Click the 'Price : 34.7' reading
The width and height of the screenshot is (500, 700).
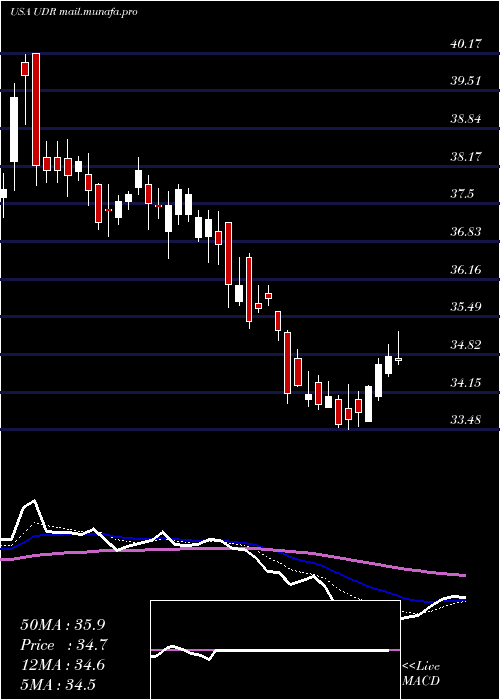pyautogui.click(x=64, y=645)
